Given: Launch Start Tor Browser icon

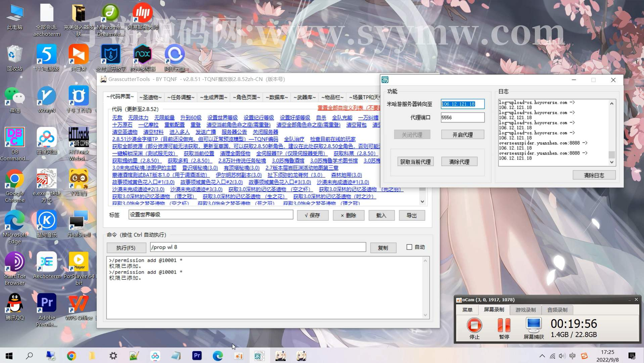Looking at the screenshot, I should (15, 269).
